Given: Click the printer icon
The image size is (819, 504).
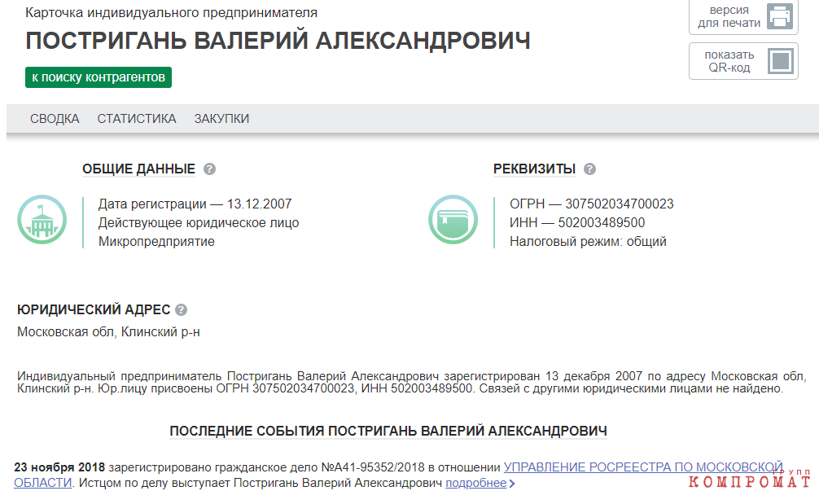Looking at the screenshot, I should tap(780, 16).
